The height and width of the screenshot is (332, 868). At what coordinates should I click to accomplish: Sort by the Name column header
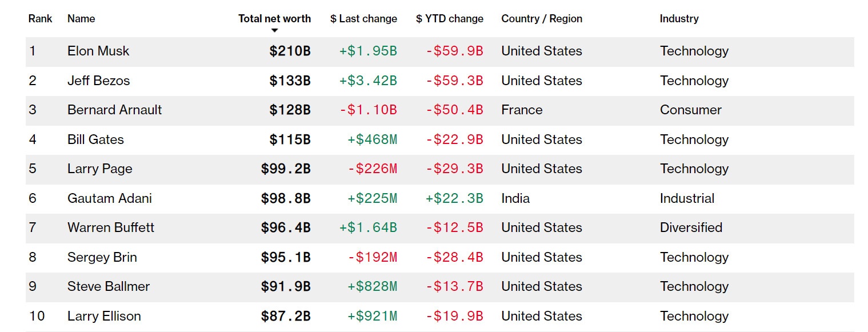[x=81, y=18]
